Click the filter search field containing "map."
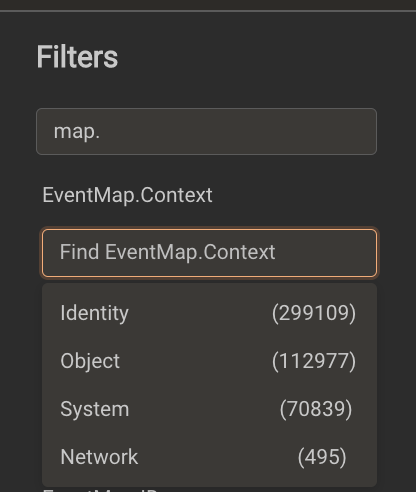Viewport: 416px width, 492px height. click(x=206, y=131)
